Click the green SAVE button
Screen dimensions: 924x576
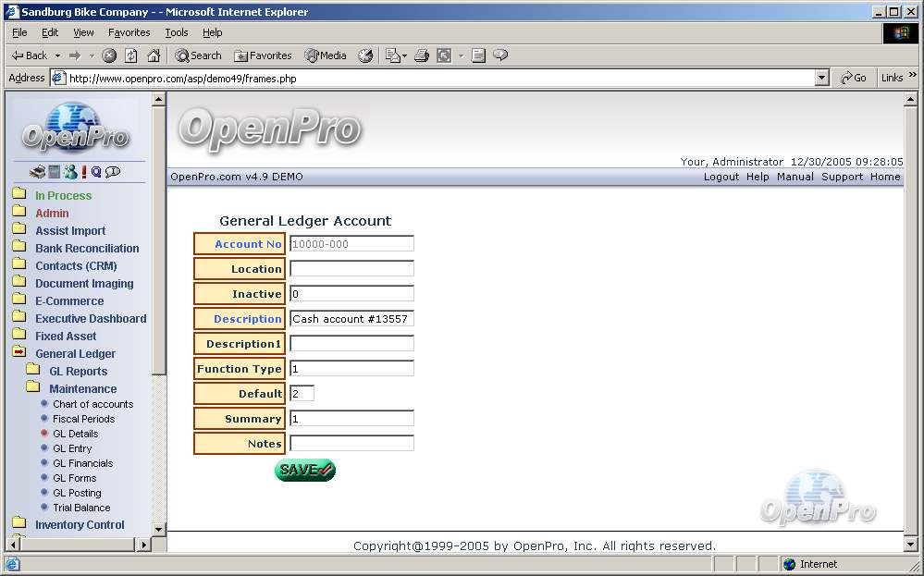(x=304, y=471)
